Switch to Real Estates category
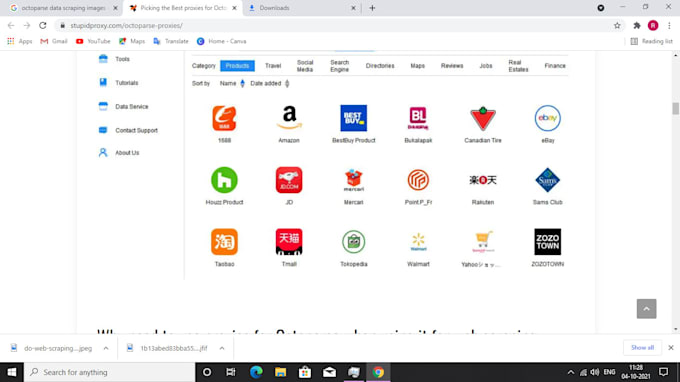 [x=518, y=66]
